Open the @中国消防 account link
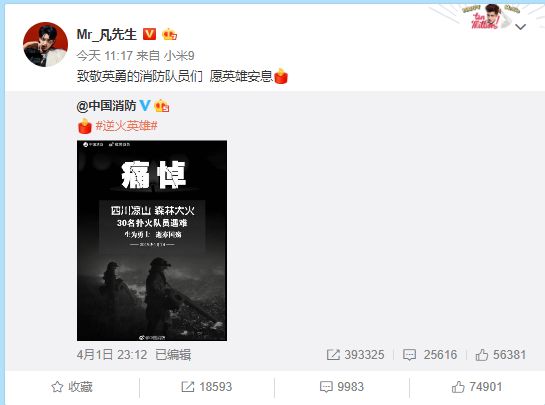 (106, 106)
